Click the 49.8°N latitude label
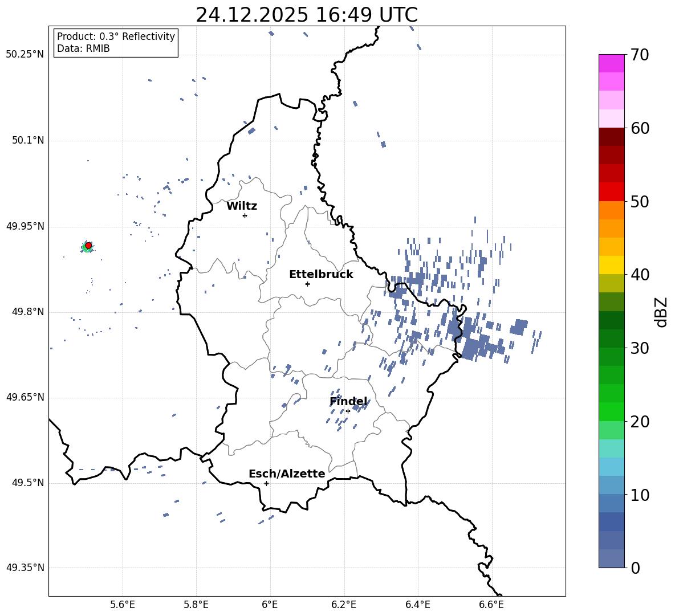The height and width of the screenshot is (616, 675). (x=28, y=312)
